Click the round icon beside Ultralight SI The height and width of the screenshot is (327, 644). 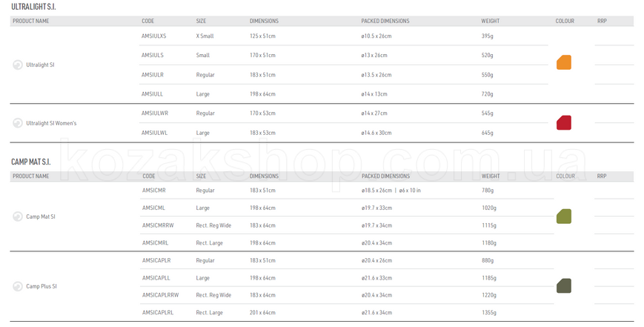18,65
